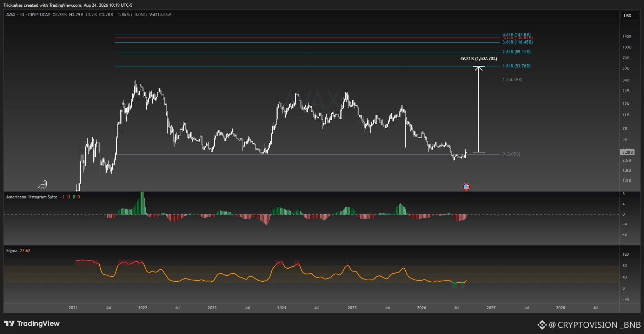
Task: Click the 1.8B price axis label
Action: click(x=626, y=171)
